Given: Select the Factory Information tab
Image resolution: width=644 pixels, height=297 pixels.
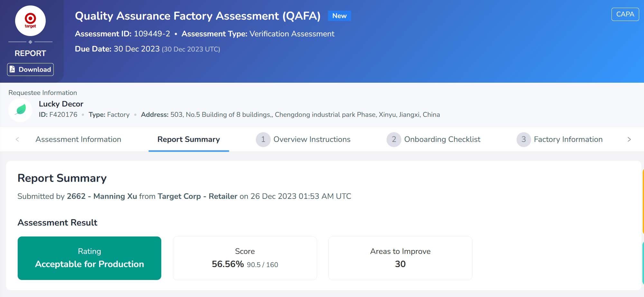Looking at the screenshot, I should coord(568,139).
